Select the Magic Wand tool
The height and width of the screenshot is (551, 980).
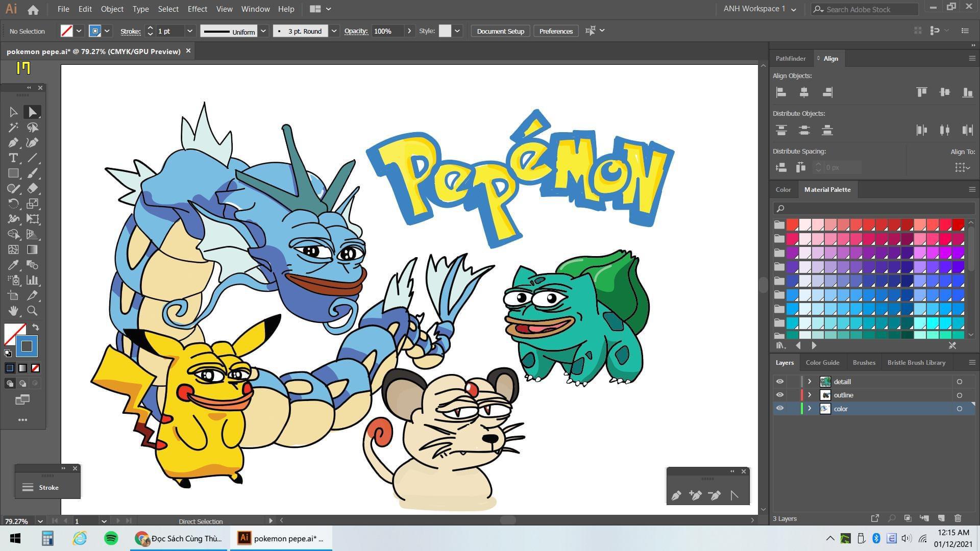[13, 128]
